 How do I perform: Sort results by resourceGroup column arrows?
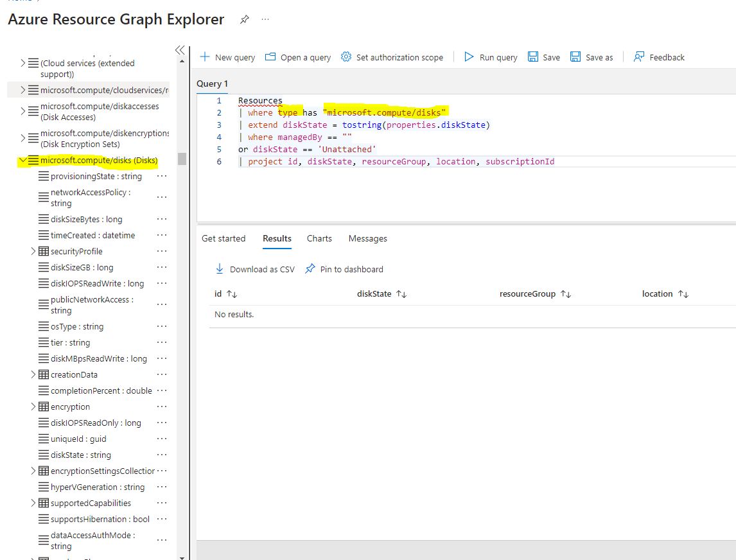pos(566,294)
